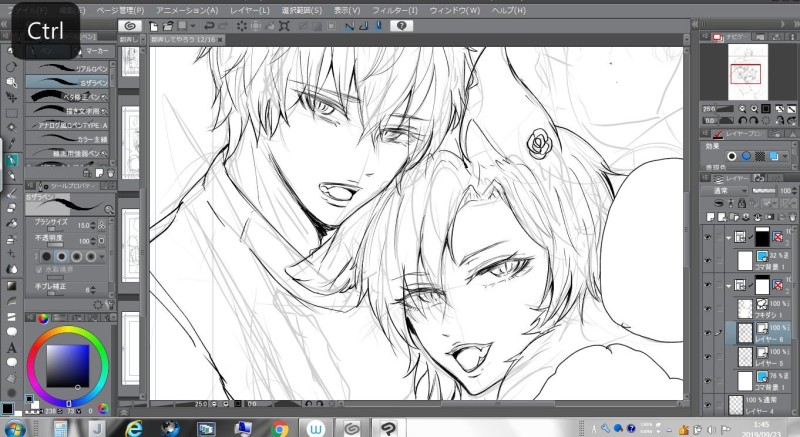Click delete layer trash icon
This screenshot has width=800, height=437.
point(792,217)
